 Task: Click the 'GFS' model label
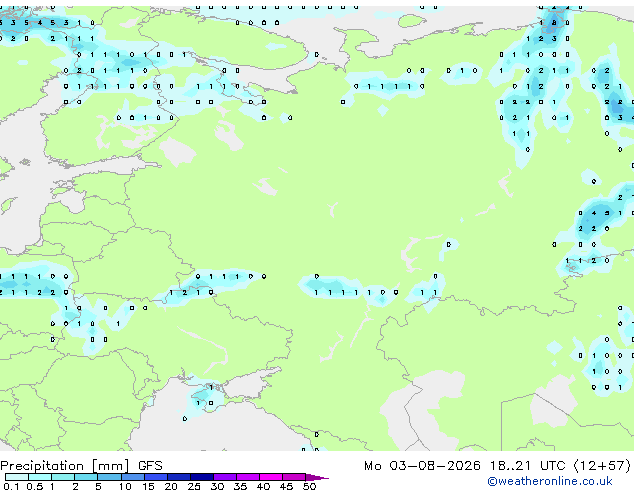click(150, 466)
